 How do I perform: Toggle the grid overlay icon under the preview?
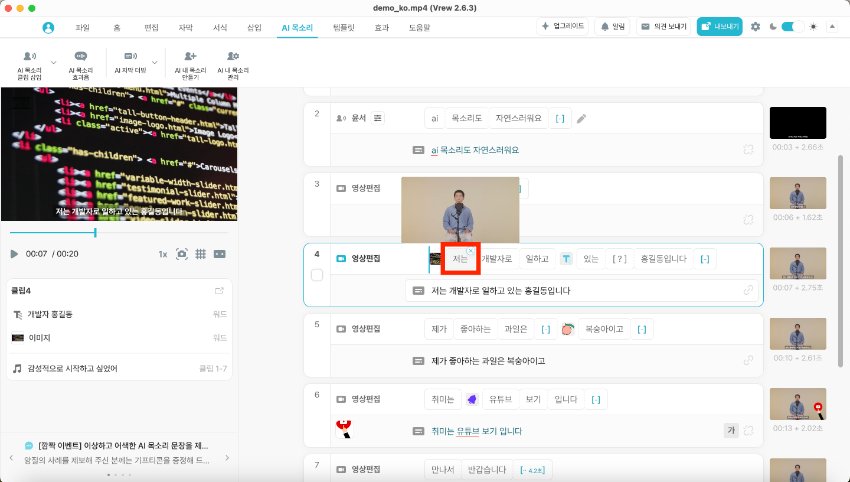tap(201, 254)
